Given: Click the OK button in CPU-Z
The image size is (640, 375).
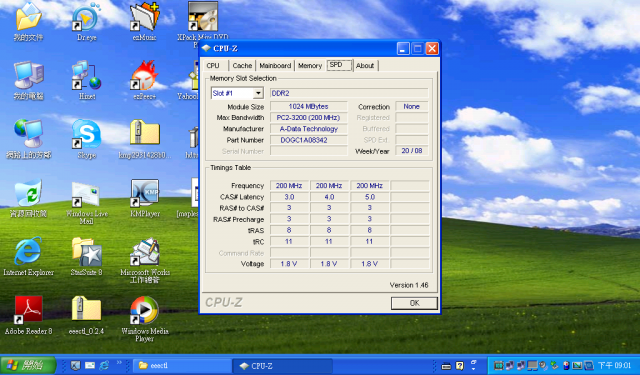Looking at the screenshot, I should pos(414,303).
